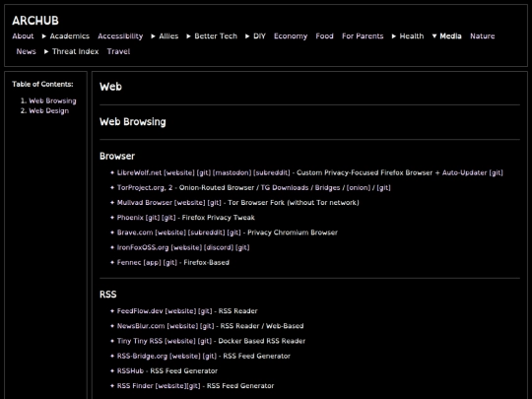This screenshot has height=399, width=532.
Task: Open the News page
Action: tap(27, 51)
